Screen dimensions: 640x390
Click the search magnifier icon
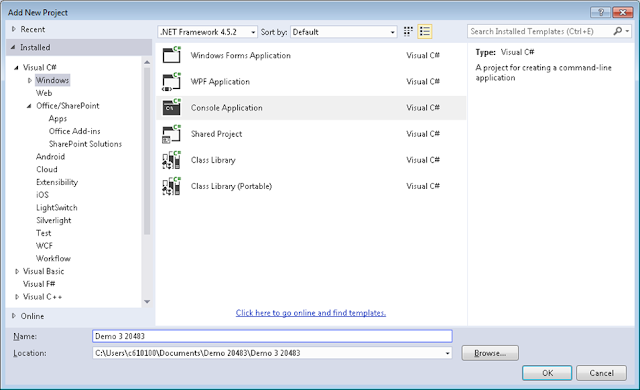click(618, 31)
